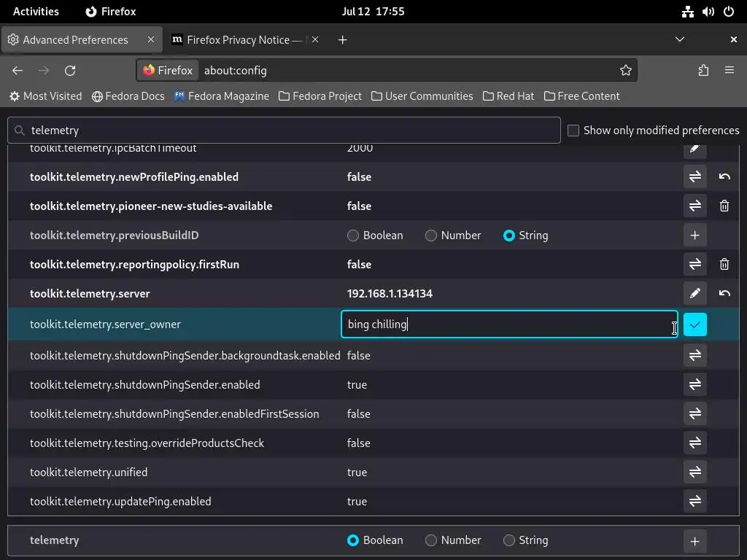The image size is (747, 560).
Task: Click the telemetry search preference field
Action: [x=284, y=131]
